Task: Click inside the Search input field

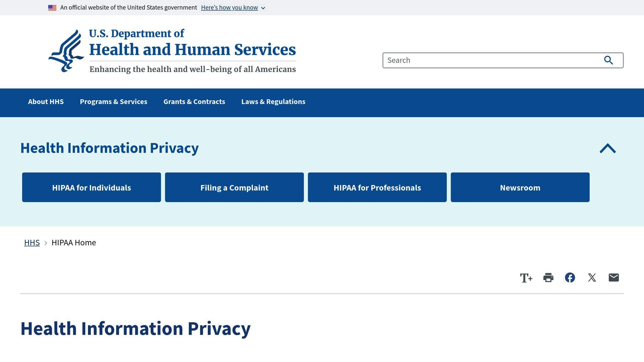Action: (x=487, y=60)
